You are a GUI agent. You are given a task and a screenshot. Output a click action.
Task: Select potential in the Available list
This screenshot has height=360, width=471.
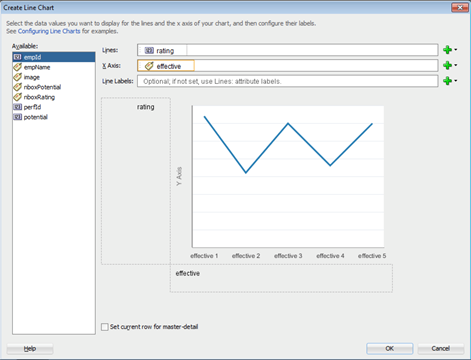point(54,117)
